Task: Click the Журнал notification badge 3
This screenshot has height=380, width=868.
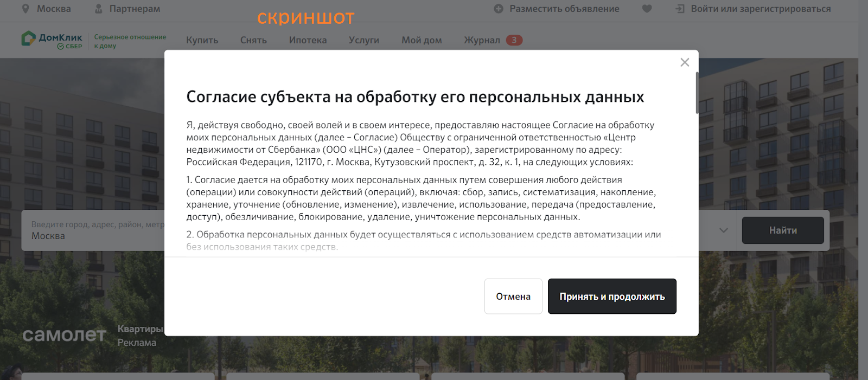Action: coord(514,40)
